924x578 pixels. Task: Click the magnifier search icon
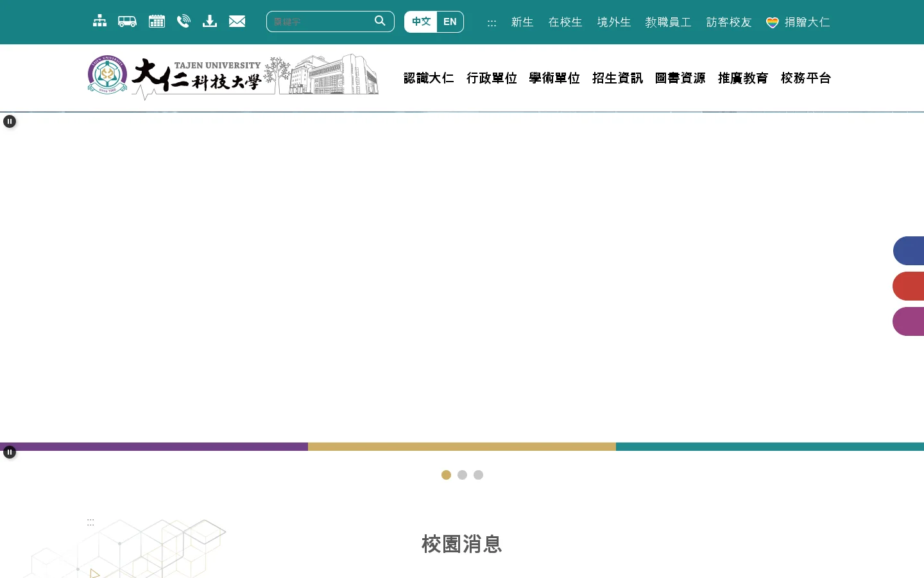380,21
